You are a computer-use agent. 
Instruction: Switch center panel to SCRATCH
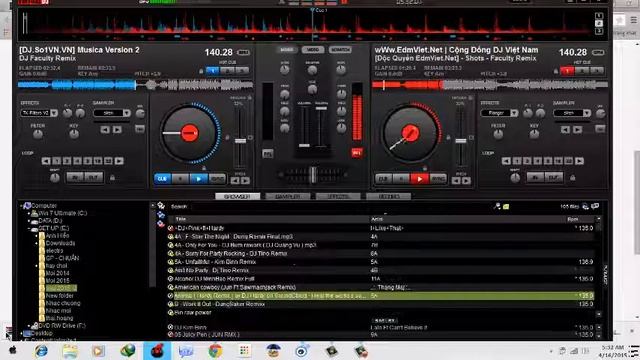(340, 50)
